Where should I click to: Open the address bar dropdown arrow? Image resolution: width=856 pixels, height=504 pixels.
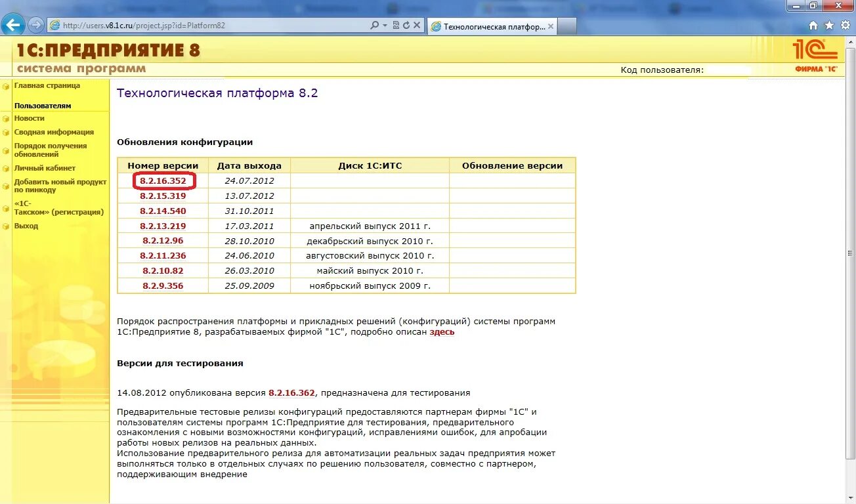tap(385, 26)
